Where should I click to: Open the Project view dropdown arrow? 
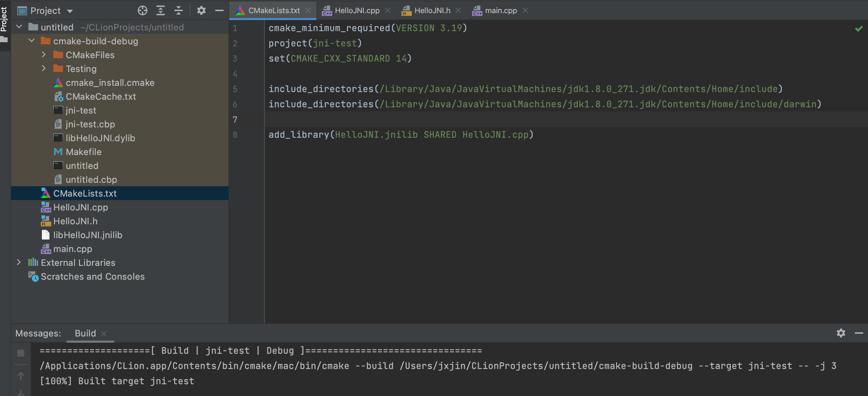70,11
